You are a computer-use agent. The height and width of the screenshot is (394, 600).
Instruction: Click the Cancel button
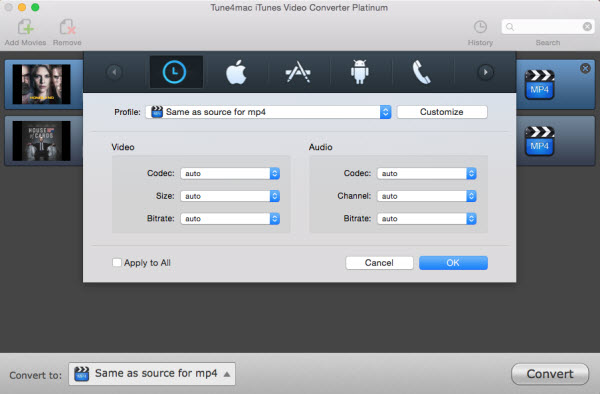point(379,263)
